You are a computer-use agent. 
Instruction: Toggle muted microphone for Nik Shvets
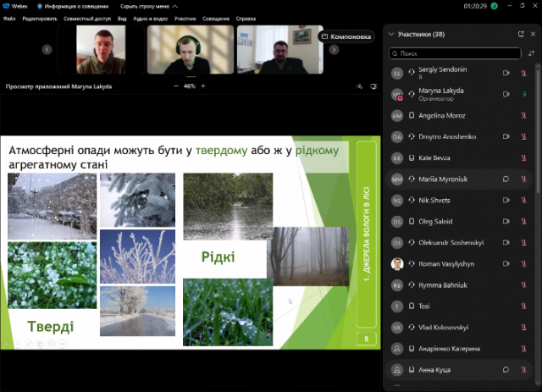(523, 200)
